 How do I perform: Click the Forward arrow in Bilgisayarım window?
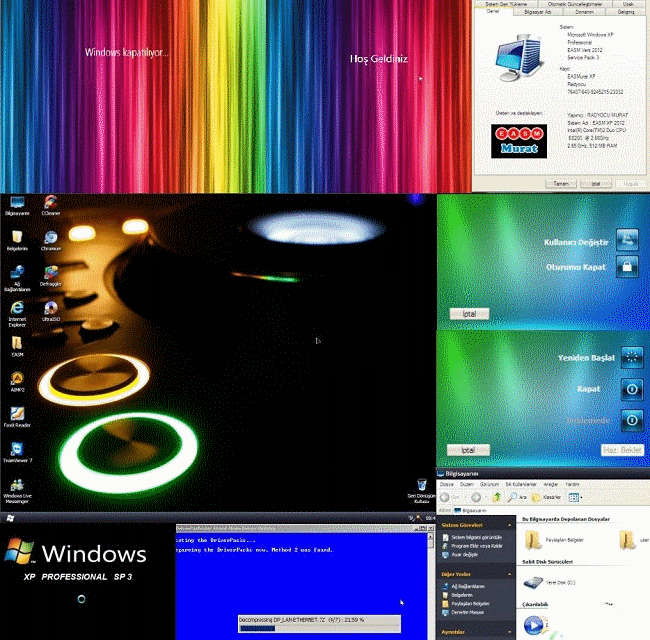[x=476, y=497]
